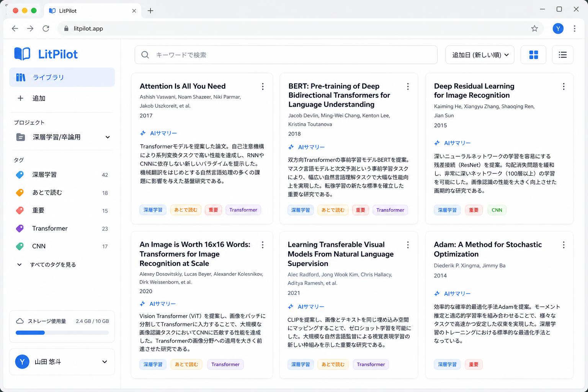Click the storage usage progress bar

(62, 333)
